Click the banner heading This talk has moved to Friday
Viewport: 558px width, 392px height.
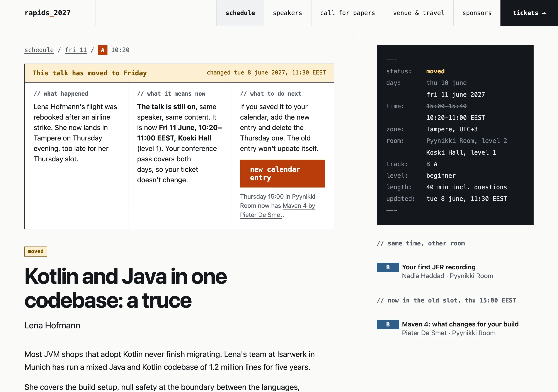(x=90, y=73)
